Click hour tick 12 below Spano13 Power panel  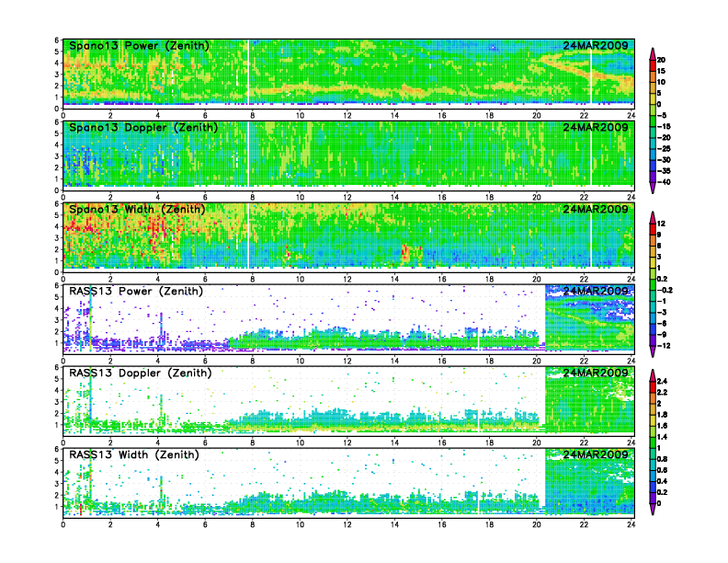[x=347, y=116]
